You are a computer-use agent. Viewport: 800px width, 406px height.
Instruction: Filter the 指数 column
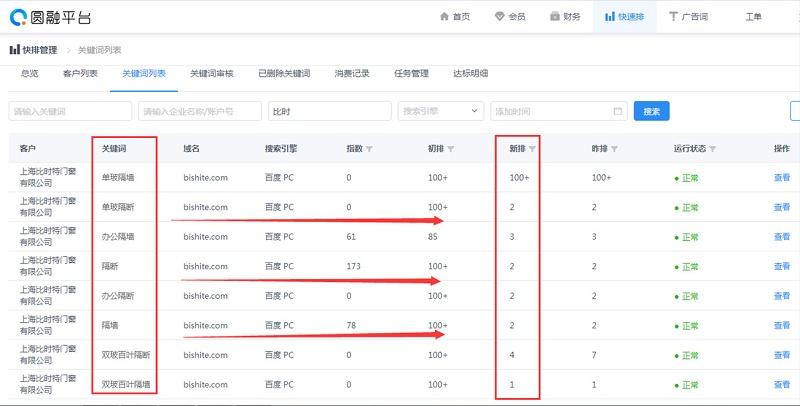pyautogui.click(x=370, y=149)
